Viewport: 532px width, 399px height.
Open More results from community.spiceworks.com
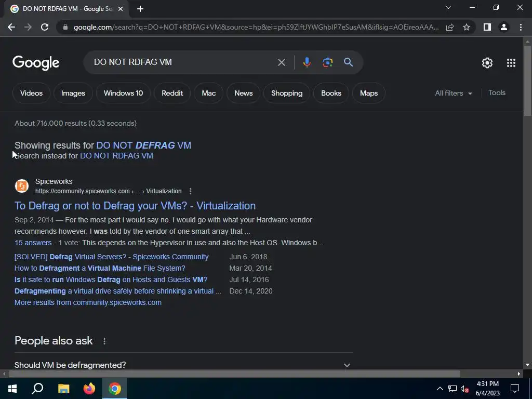pos(88,302)
